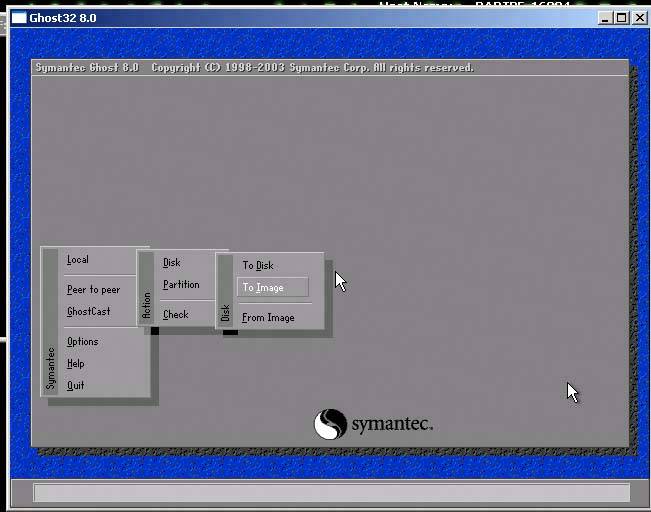Choose the From Image option
The image size is (651, 512).
pos(268,318)
